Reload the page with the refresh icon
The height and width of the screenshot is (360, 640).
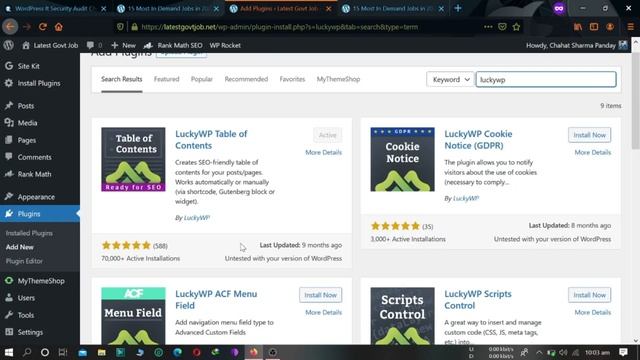click(42, 27)
